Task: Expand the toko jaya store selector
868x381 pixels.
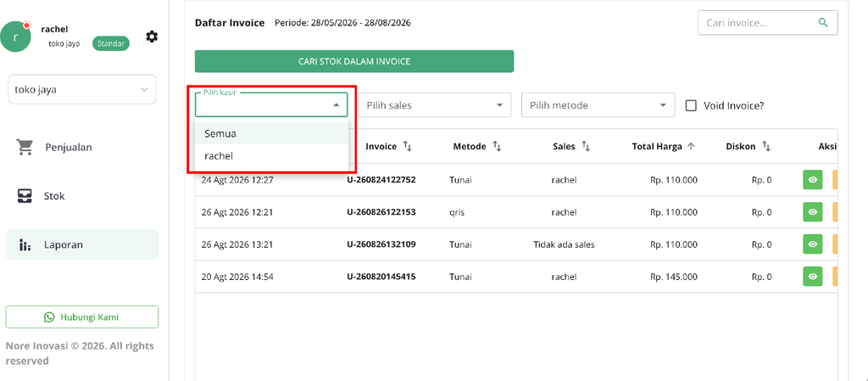Action: (82, 90)
